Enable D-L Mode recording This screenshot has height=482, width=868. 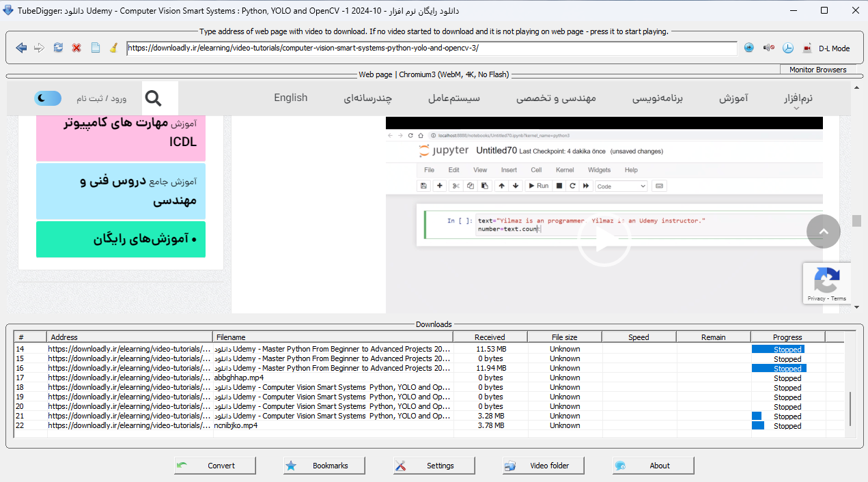click(x=826, y=48)
